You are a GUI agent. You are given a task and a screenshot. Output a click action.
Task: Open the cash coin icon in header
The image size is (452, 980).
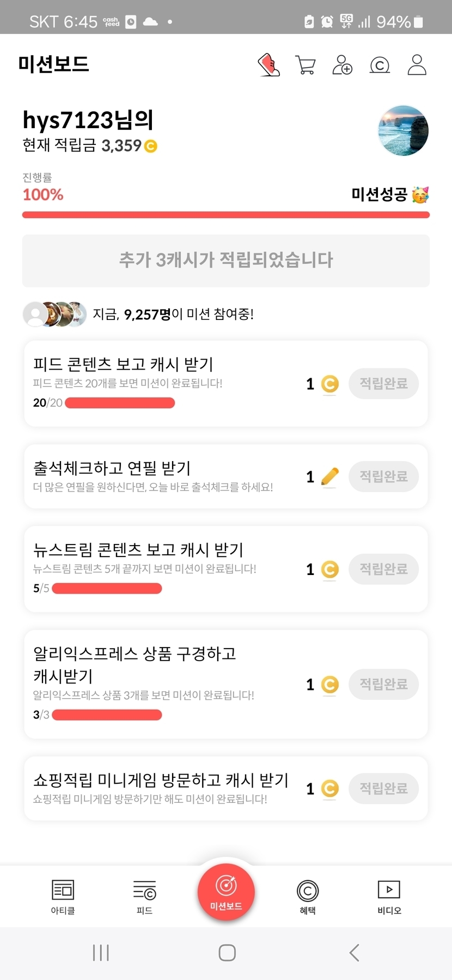[x=380, y=65]
